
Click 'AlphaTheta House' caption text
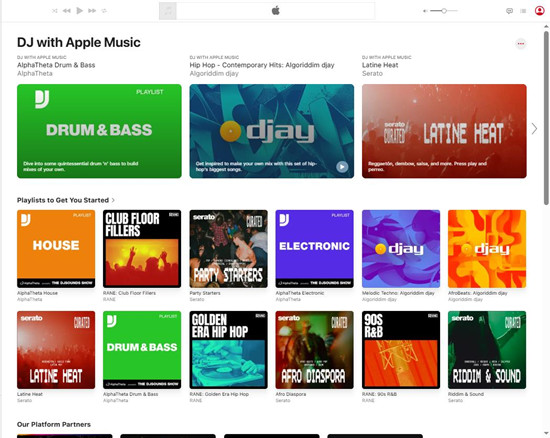click(37, 293)
